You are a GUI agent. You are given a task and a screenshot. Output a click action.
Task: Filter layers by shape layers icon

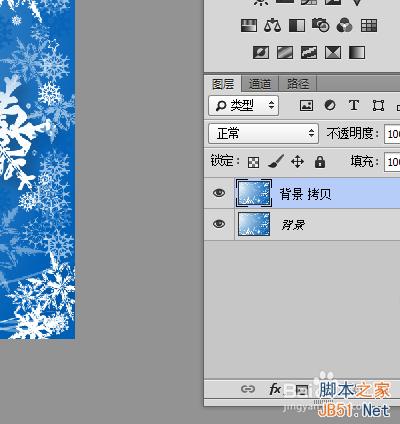[x=378, y=106]
